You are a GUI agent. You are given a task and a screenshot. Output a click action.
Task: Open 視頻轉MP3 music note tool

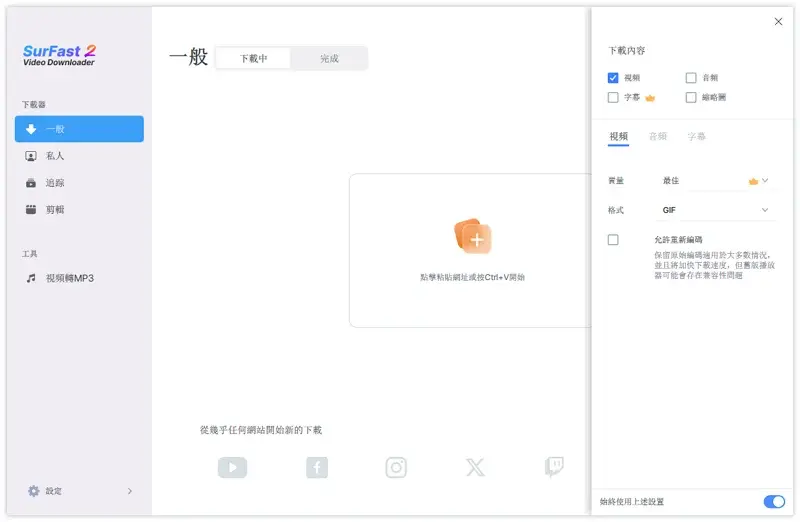32,278
